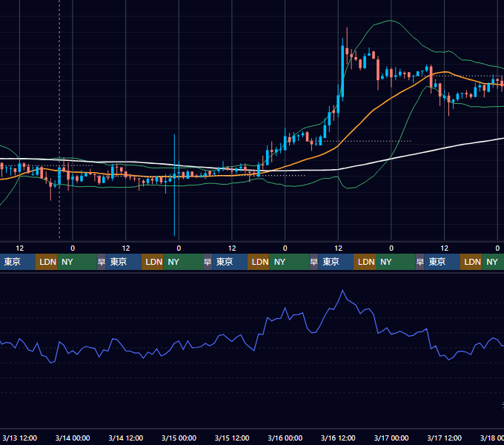Click the large blue breakout candle at 3/16 12:00
504x445 pixels.
(x=342, y=71)
